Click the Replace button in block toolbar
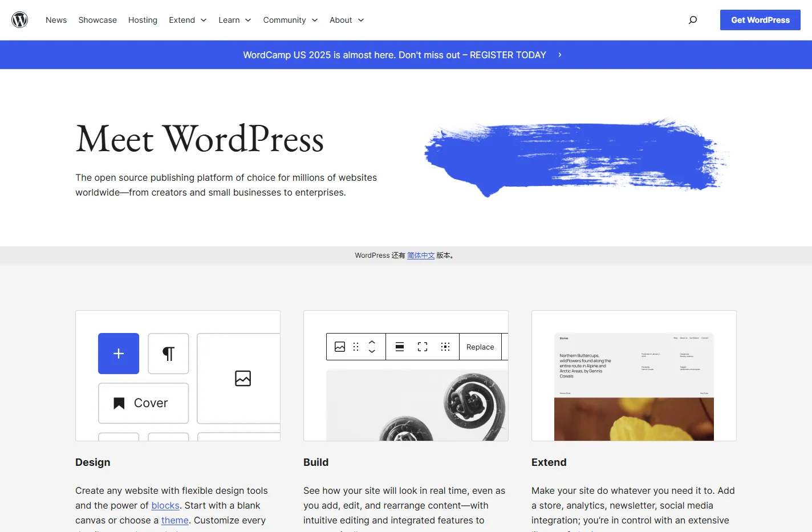 pos(480,347)
